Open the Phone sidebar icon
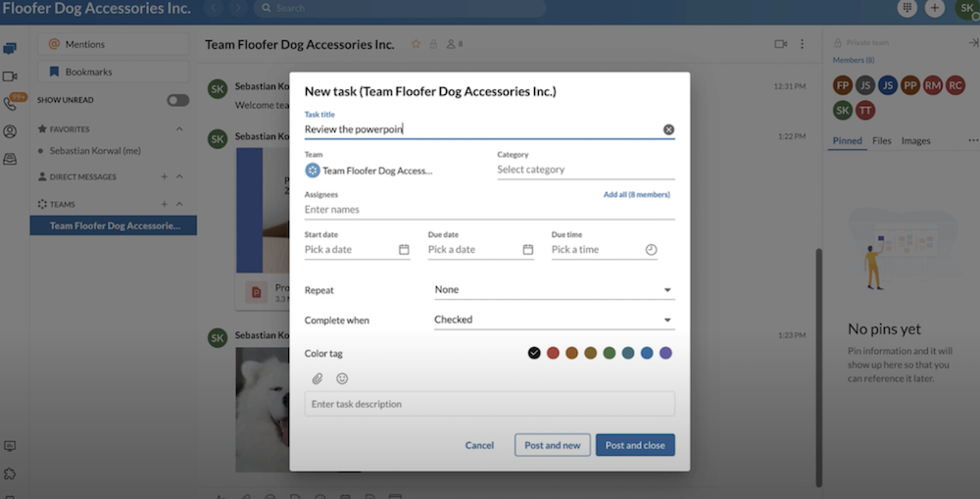Image resolution: width=980 pixels, height=499 pixels. point(10,104)
